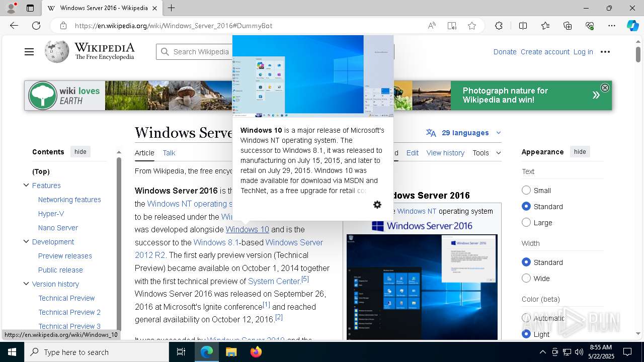This screenshot has width=644, height=362.
Task: Refresh the current page
Action: pyautogui.click(x=36, y=26)
